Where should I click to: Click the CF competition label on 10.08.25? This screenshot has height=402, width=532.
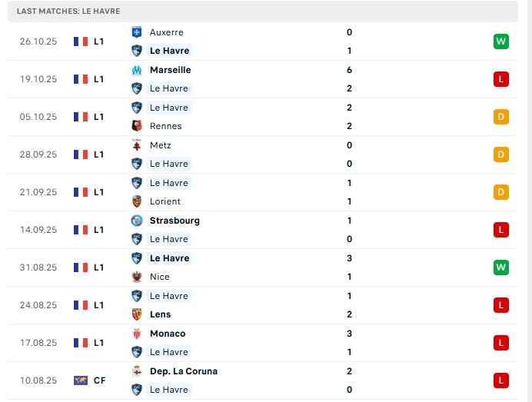pyautogui.click(x=99, y=380)
